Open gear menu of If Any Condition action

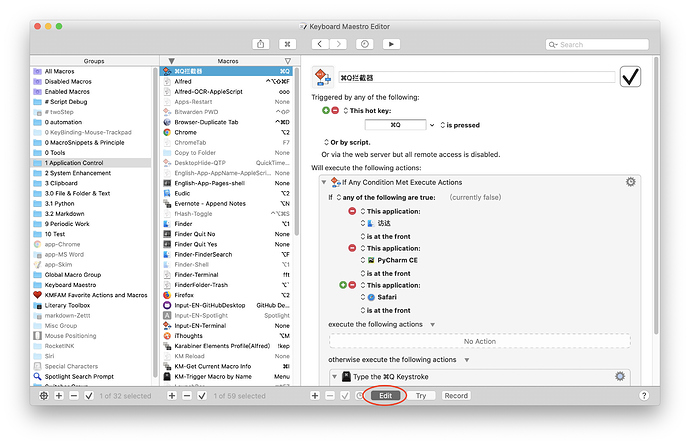pyautogui.click(x=631, y=182)
